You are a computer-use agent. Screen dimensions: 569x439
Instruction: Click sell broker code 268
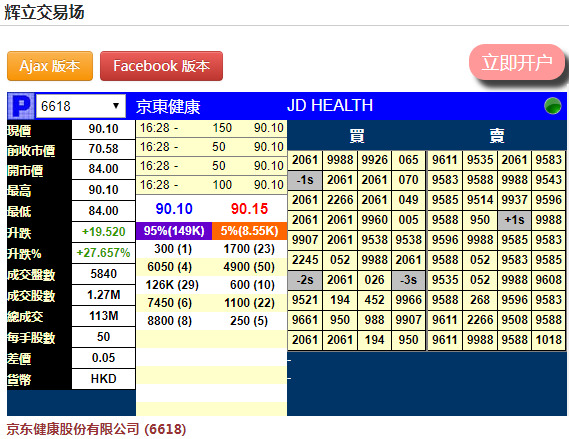[480, 300]
